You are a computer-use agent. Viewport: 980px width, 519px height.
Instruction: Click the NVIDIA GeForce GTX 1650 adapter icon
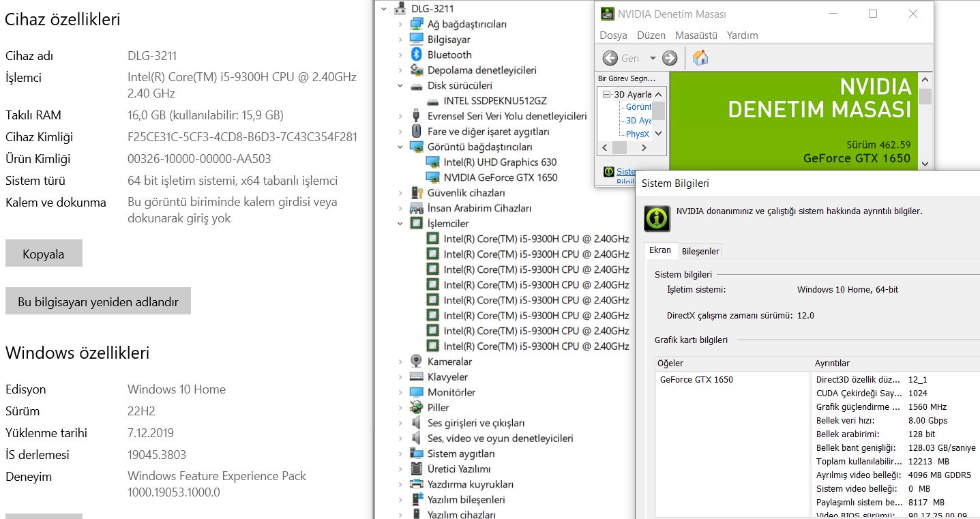432,177
